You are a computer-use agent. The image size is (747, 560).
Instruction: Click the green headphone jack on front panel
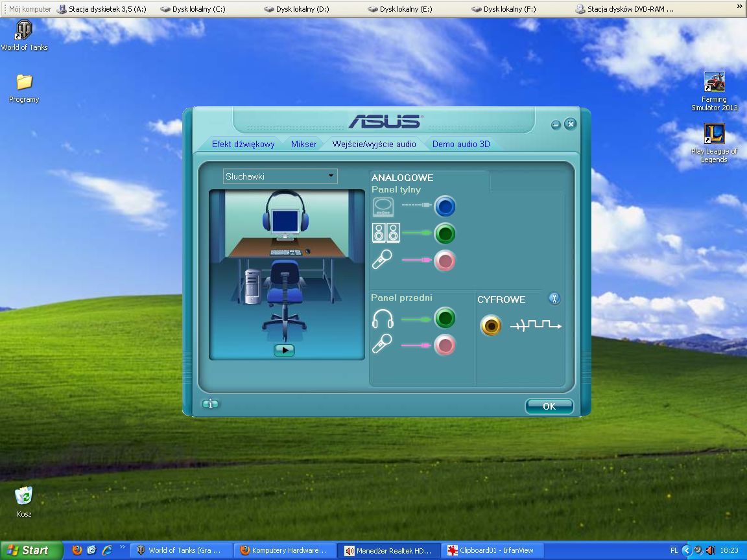pyautogui.click(x=445, y=318)
